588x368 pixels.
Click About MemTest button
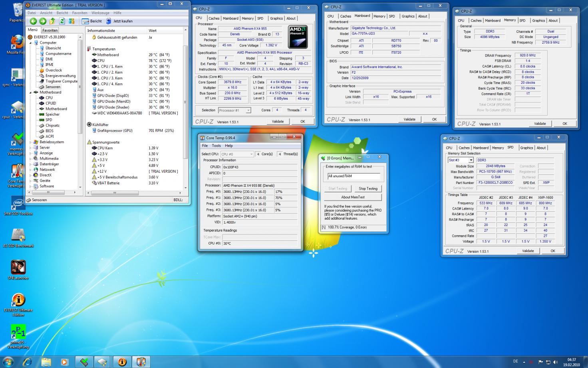(x=353, y=197)
